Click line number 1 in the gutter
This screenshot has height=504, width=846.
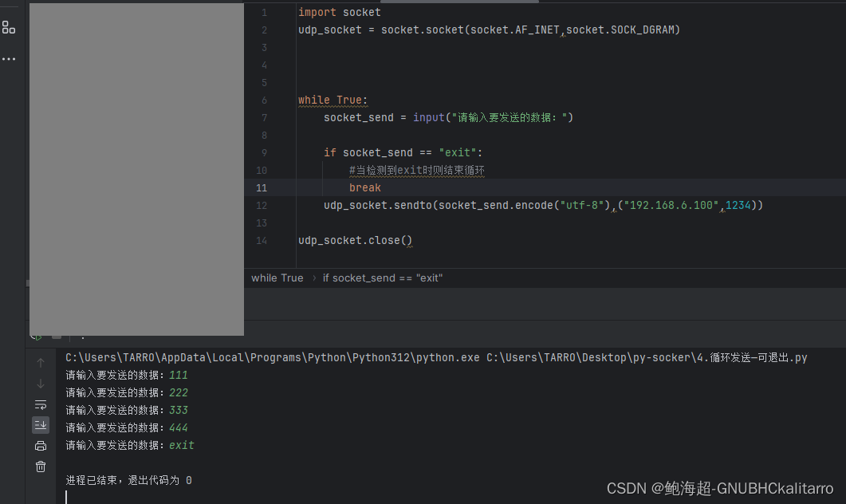coord(265,13)
